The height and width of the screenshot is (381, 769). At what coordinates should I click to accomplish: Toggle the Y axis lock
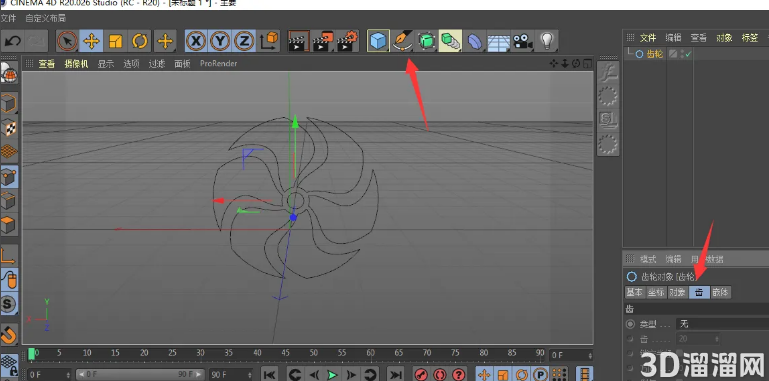coord(220,41)
